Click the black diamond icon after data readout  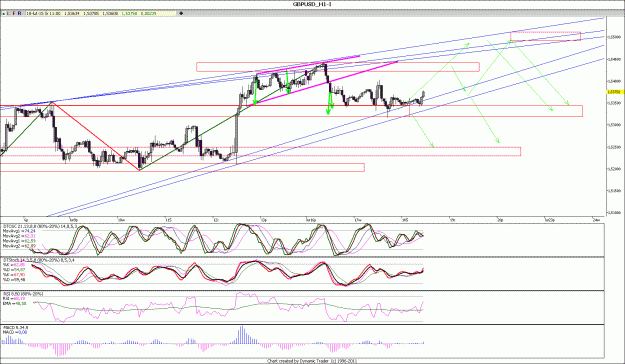(x=181, y=13)
